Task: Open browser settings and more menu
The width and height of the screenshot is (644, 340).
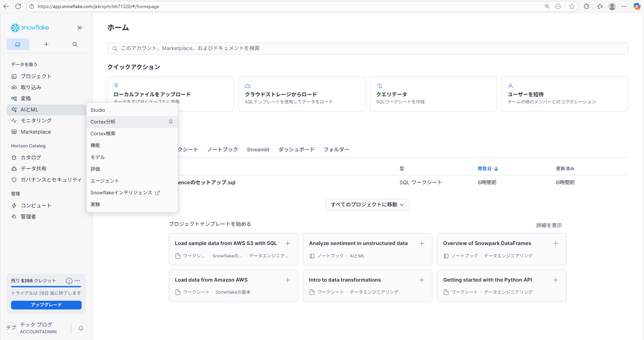Action: [624, 6]
